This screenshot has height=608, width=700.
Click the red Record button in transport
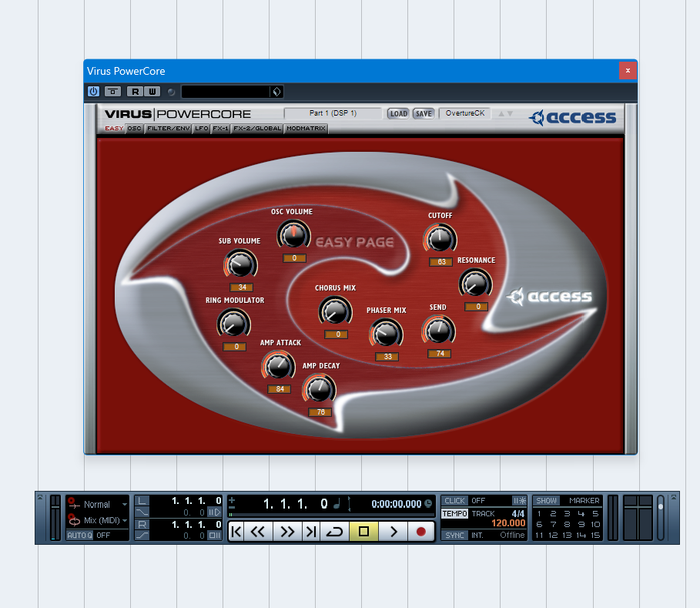click(x=420, y=532)
